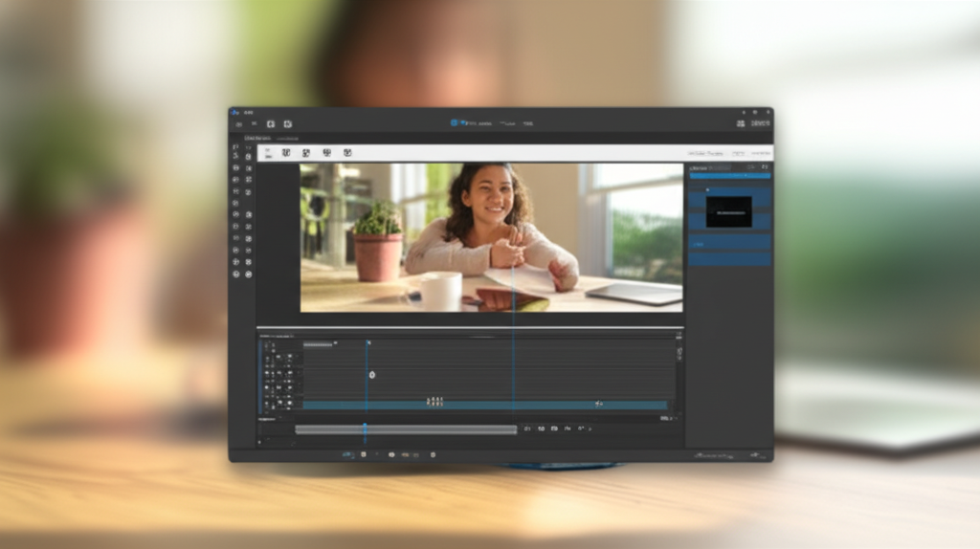Click the first text button at right of white toolbar

click(706, 153)
